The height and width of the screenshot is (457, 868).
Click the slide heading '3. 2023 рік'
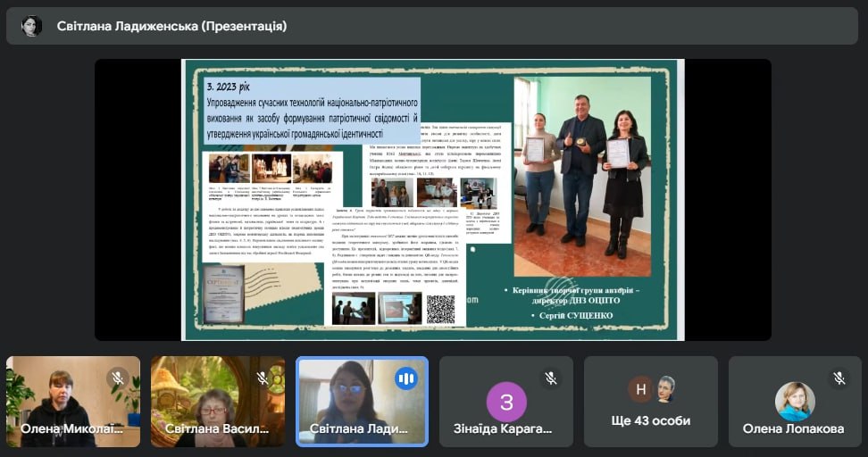230,87
